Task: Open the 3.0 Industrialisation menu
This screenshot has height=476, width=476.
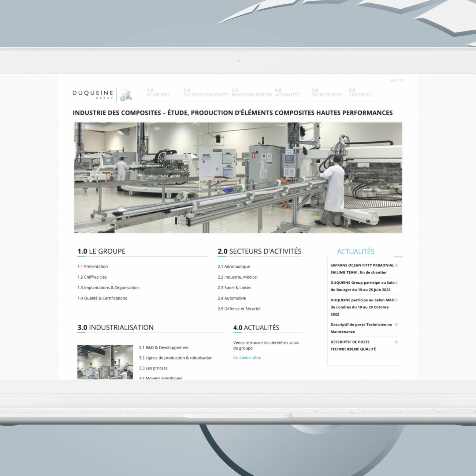Action: pyautogui.click(x=252, y=92)
